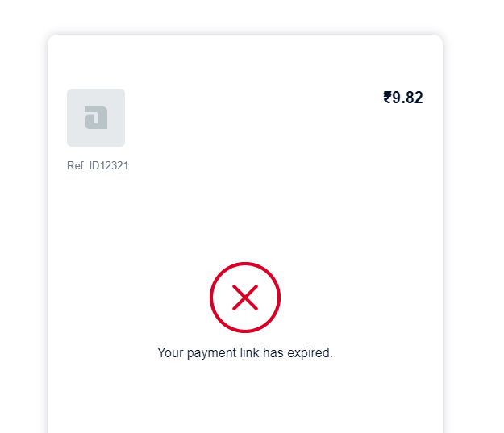
Task: Click the 'Your payment link has expired.' message
Action: point(245,353)
